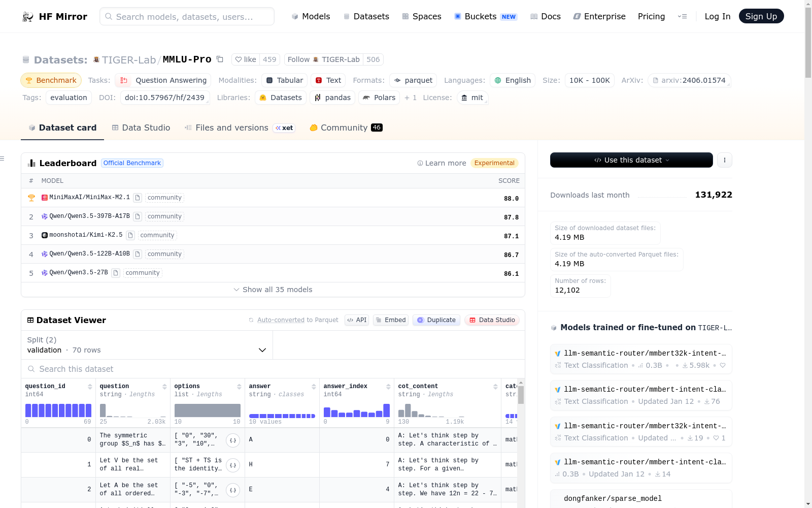Open Spaces in the top navigation
812x508 pixels.
tap(422, 16)
